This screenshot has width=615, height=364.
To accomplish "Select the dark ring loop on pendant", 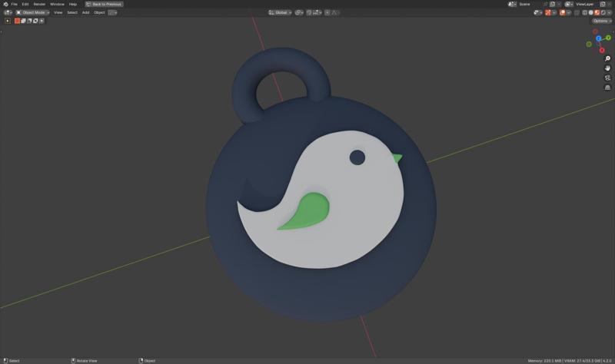I will [x=281, y=61].
